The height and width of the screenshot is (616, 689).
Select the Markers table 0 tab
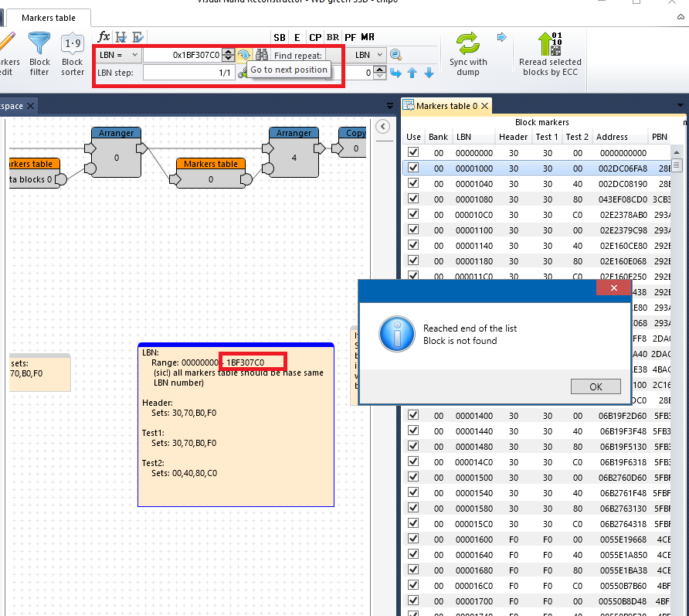(446, 106)
